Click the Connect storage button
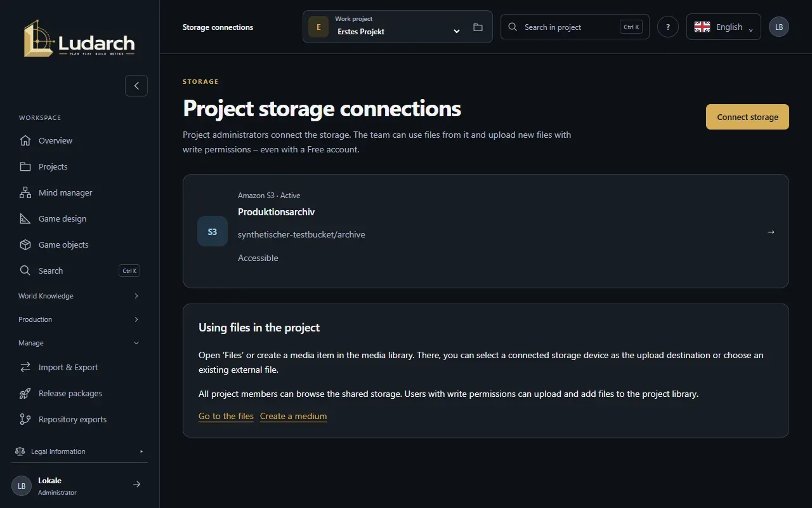Screen dimensions: 812x508 pos(747,117)
